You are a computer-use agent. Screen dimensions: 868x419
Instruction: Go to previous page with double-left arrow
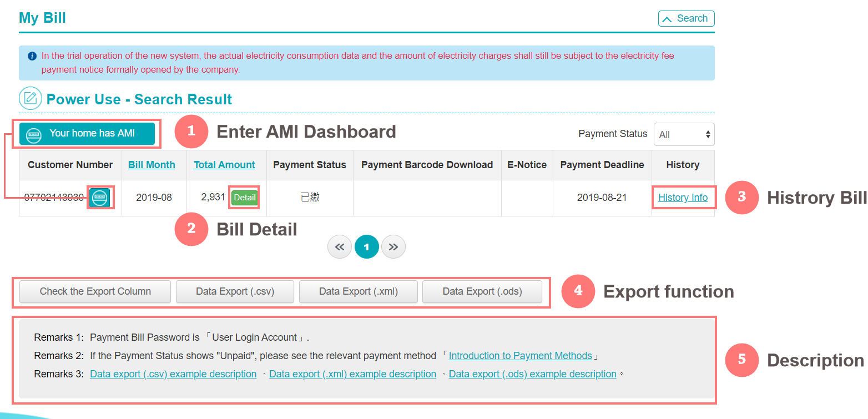point(340,247)
